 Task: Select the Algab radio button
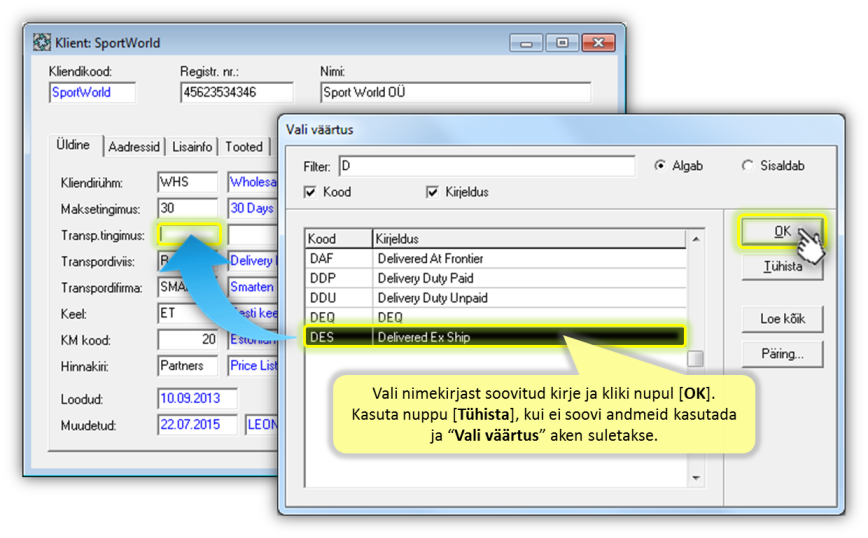pos(660,166)
